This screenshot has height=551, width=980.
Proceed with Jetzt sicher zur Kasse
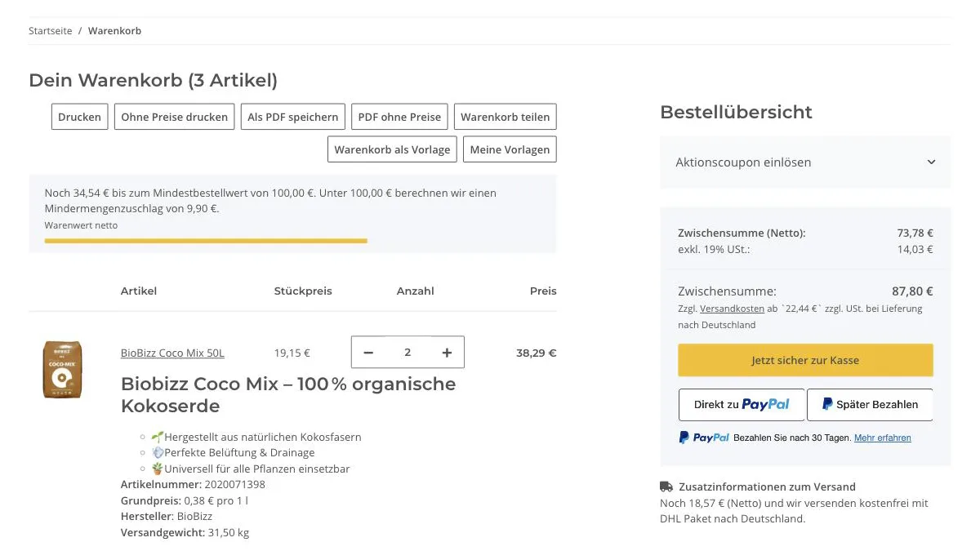[x=805, y=360]
